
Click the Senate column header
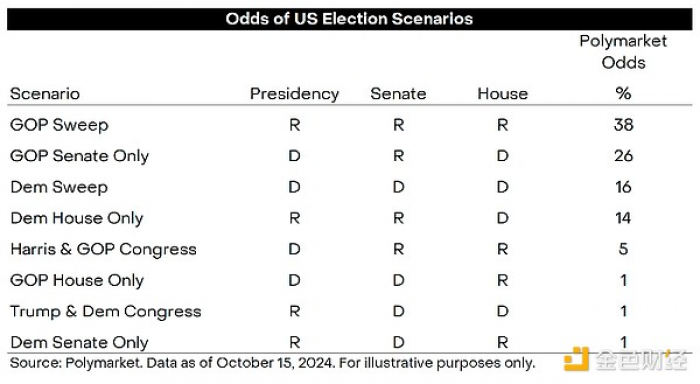point(398,94)
